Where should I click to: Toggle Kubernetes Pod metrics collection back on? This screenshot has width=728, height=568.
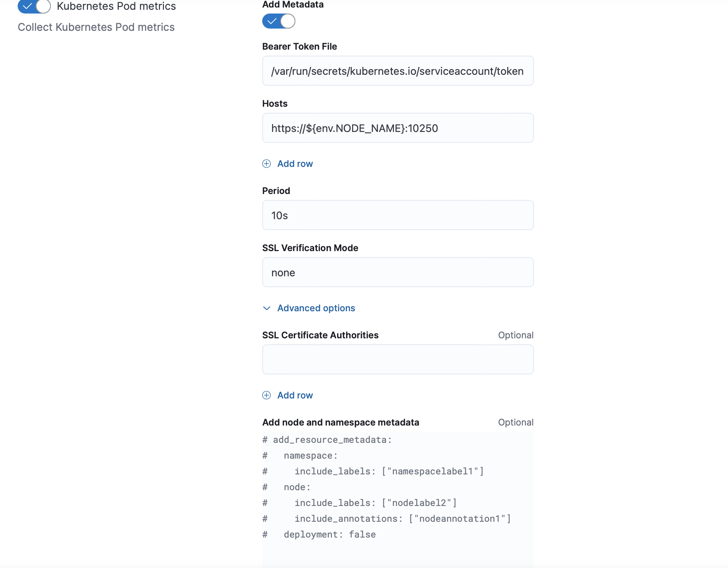[x=33, y=6]
